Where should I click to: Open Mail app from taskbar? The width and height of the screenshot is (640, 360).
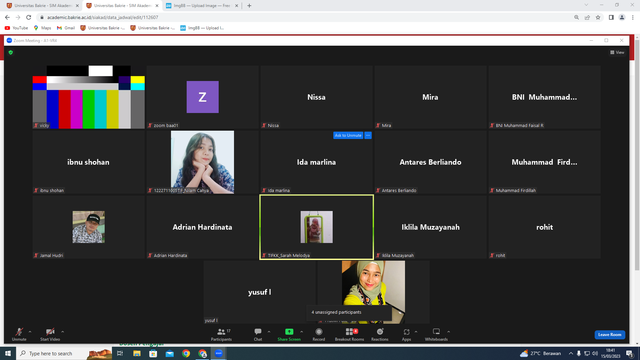coord(169,353)
